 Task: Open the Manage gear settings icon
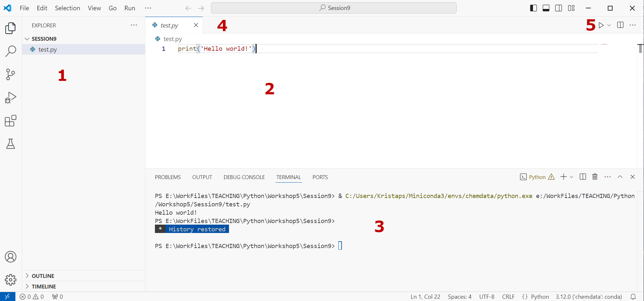(11, 280)
